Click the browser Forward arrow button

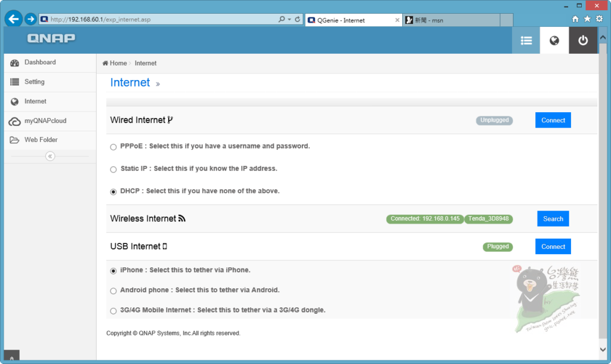pos(31,18)
